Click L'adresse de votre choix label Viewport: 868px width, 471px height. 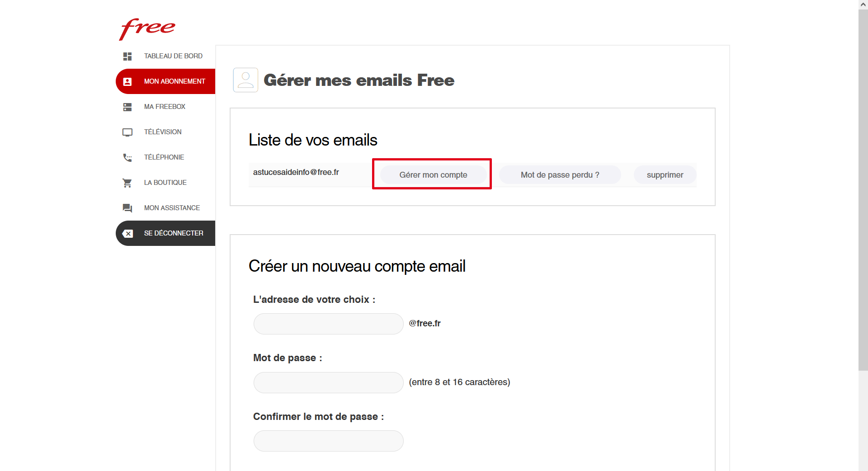(314, 299)
